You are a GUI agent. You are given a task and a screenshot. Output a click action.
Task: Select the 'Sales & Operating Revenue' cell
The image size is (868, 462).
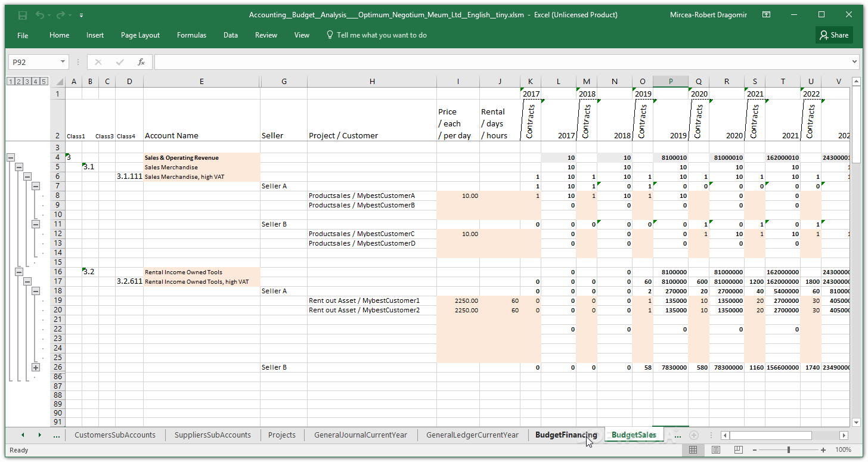point(201,157)
